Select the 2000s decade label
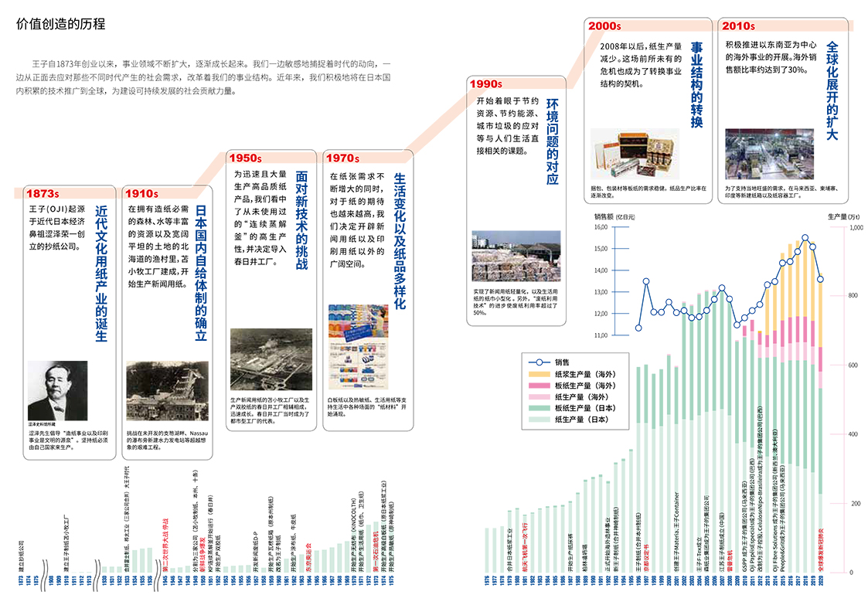This screenshot has width=868, height=595. click(604, 25)
